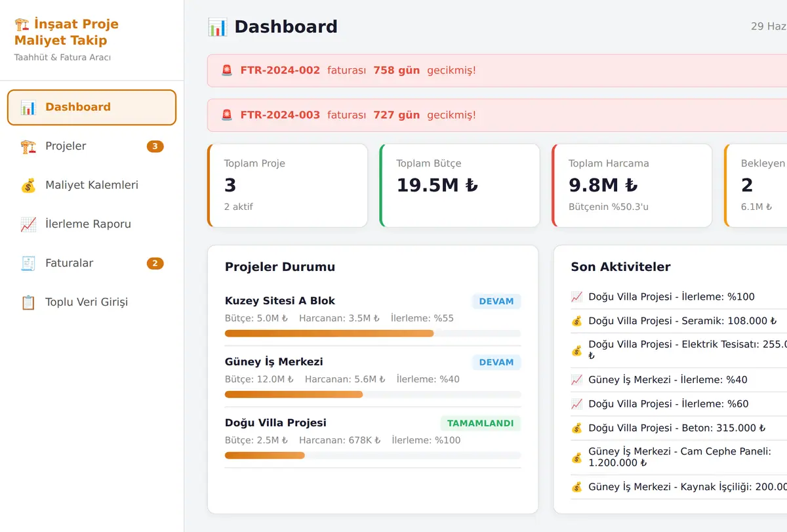The height and width of the screenshot is (532, 787).
Task: Click the Toplam Harcama summary card
Action: coord(632,186)
